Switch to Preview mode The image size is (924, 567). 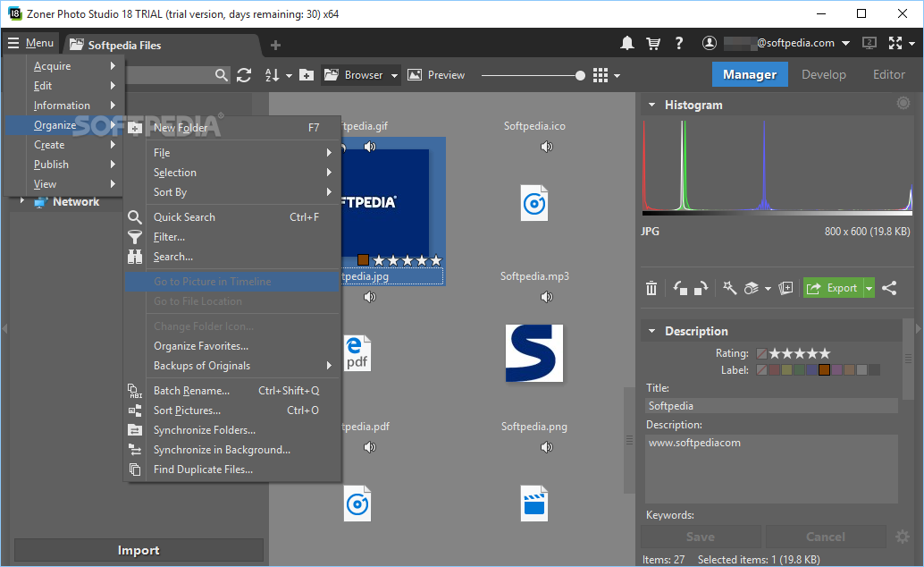pyautogui.click(x=437, y=75)
